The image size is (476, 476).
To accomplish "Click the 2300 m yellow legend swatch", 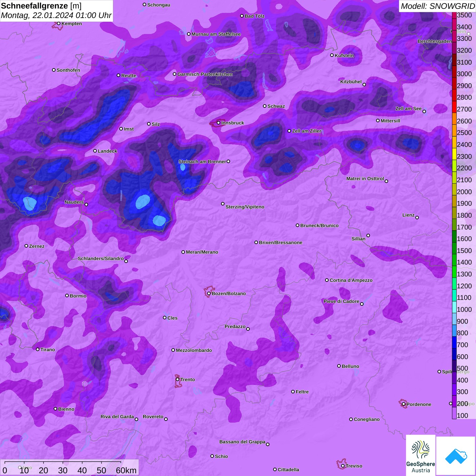I will coord(454,154).
